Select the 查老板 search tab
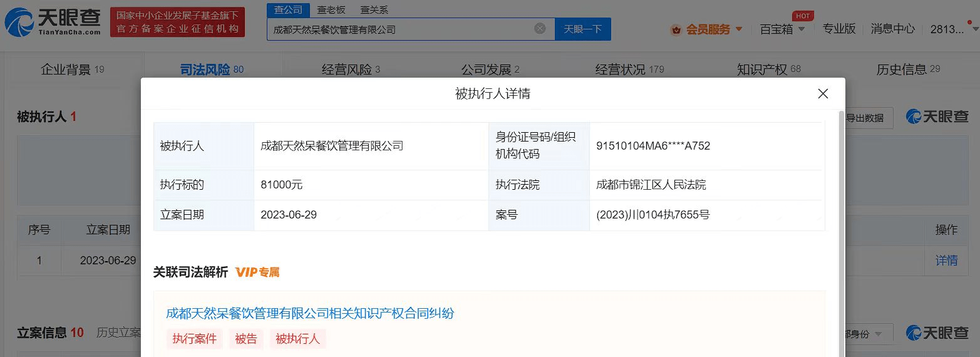 click(331, 10)
